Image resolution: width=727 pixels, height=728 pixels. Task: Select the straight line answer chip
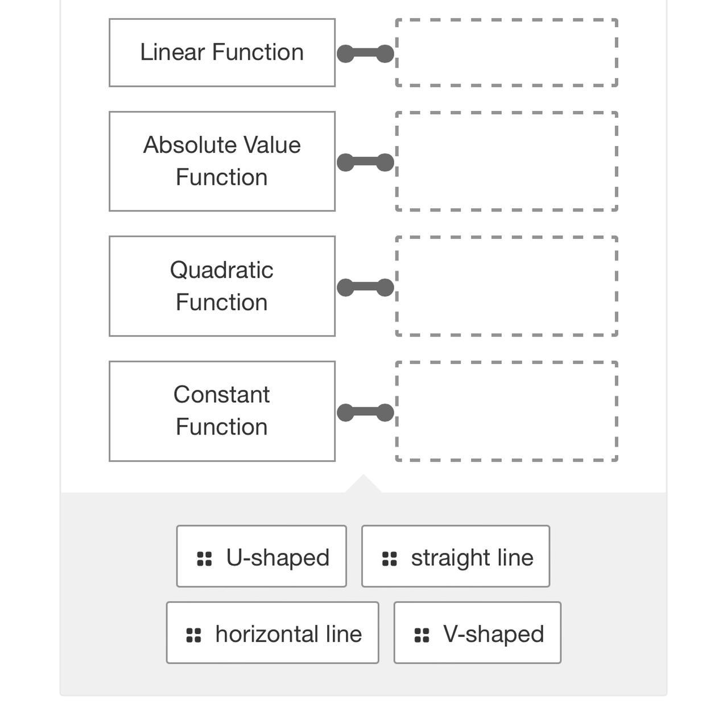click(455, 556)
